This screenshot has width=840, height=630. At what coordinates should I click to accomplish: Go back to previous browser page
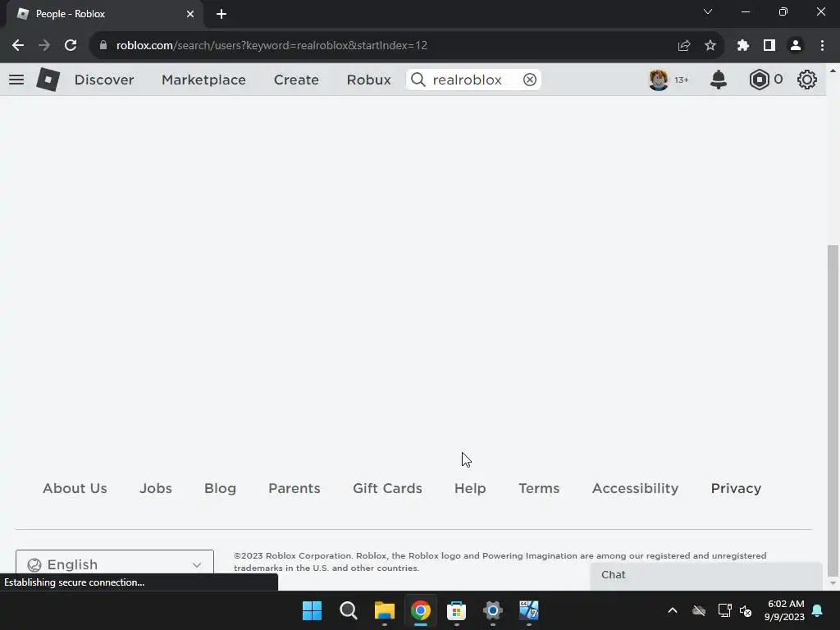18,46
